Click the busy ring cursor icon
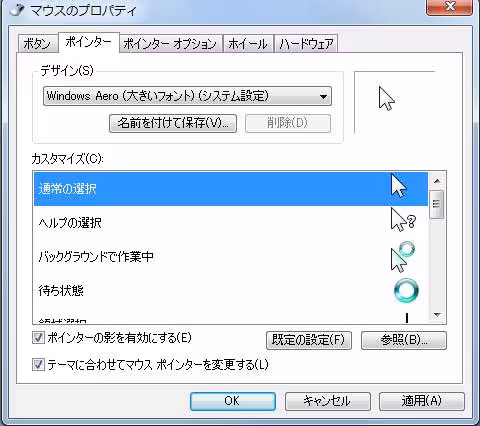The width and height of the screenshot is (480, 426). point(406,291)
